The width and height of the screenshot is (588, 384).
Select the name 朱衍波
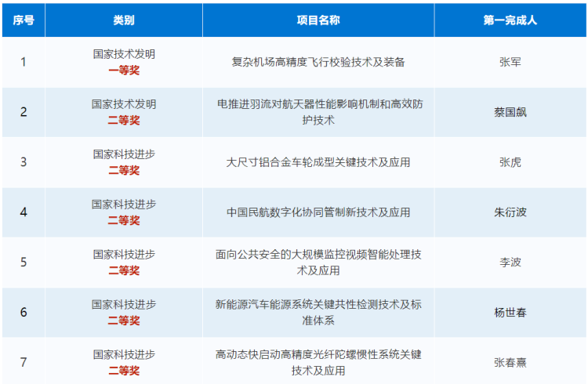510,212
